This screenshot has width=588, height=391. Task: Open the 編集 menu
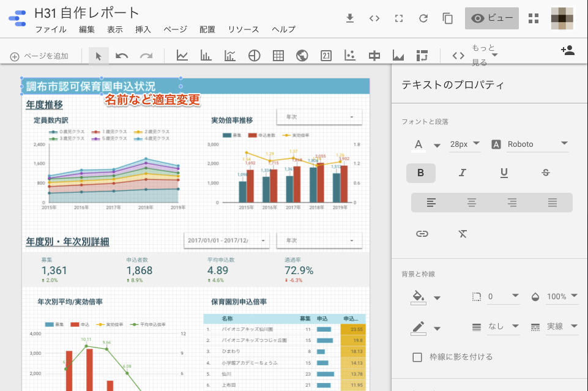pyautogui.click(x=87, y=29)
